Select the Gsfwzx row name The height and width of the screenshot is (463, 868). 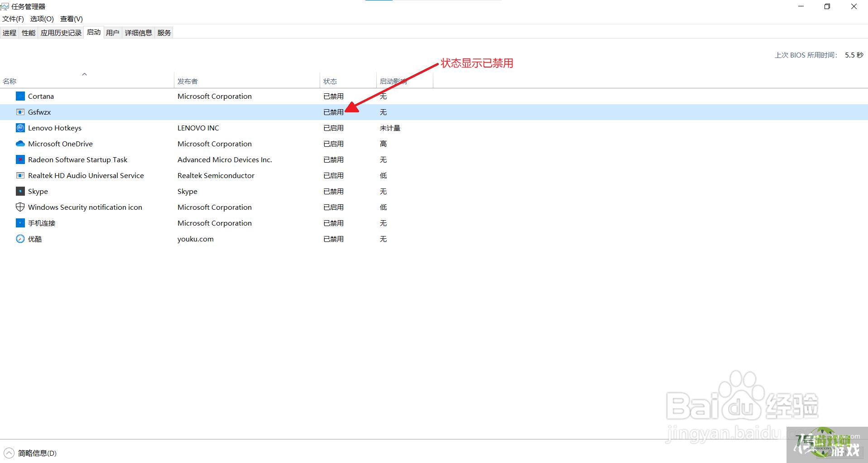coord(39,112)
